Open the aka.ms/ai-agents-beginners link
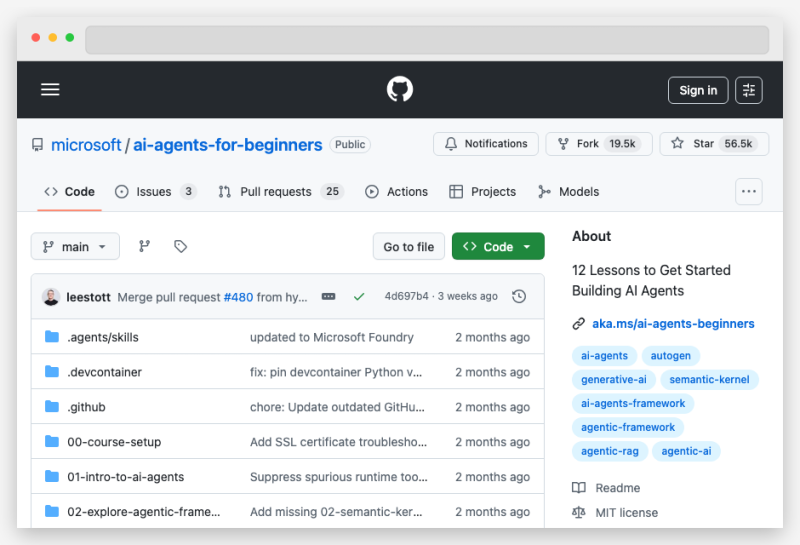The height and width of the screenshot is (545, 800). pyautogui.click(x=672, y=324)
